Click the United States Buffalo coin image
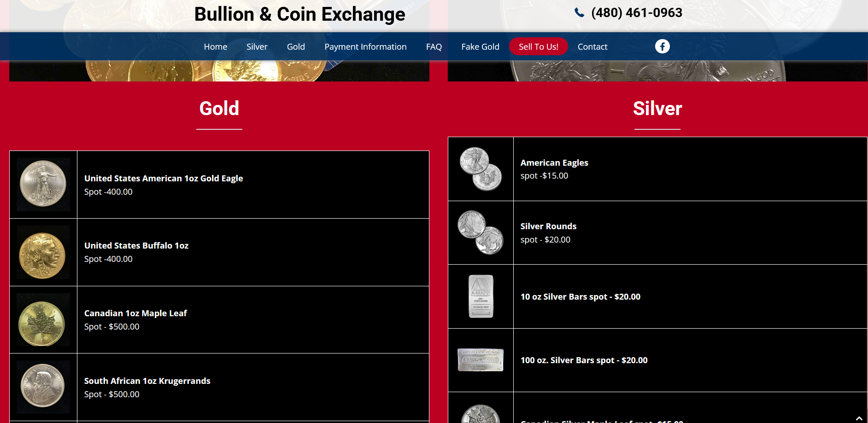 tap(43, 252)
